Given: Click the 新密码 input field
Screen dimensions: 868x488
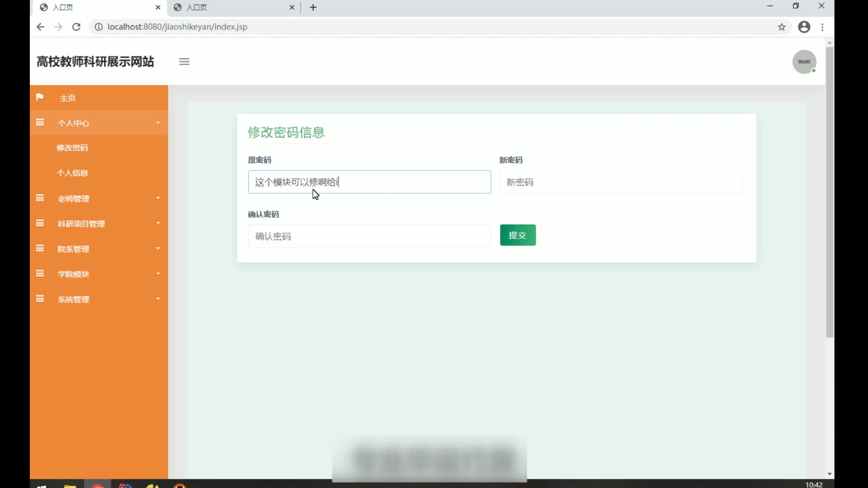Looking at the screenshot, I should tap(620, 182).
